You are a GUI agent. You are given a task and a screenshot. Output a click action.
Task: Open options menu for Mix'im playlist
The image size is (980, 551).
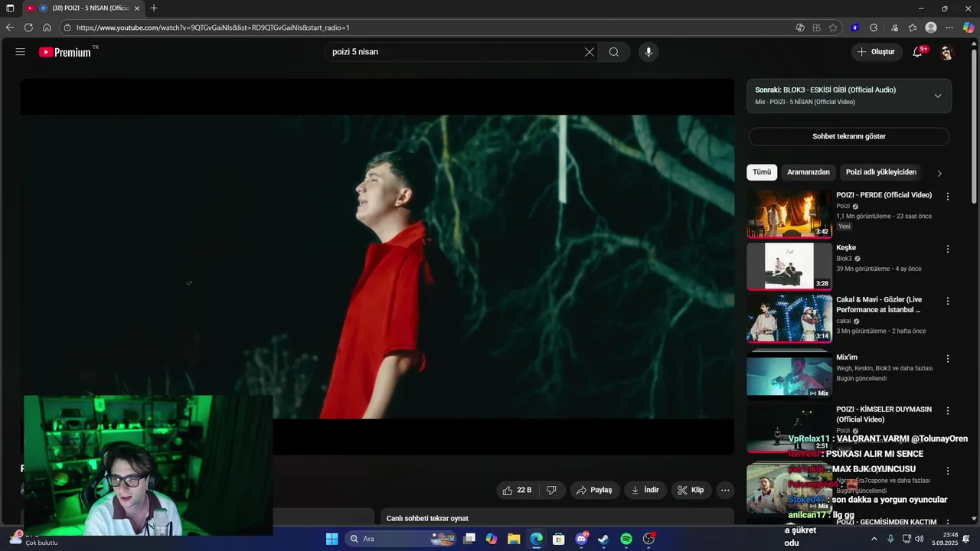tap(948, 359)
